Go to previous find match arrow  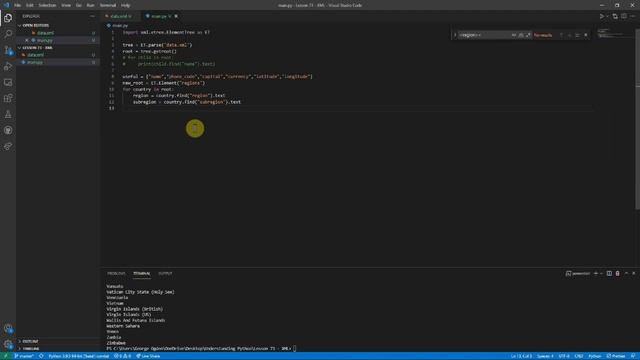pyautogui.click(x=561, y=35)
